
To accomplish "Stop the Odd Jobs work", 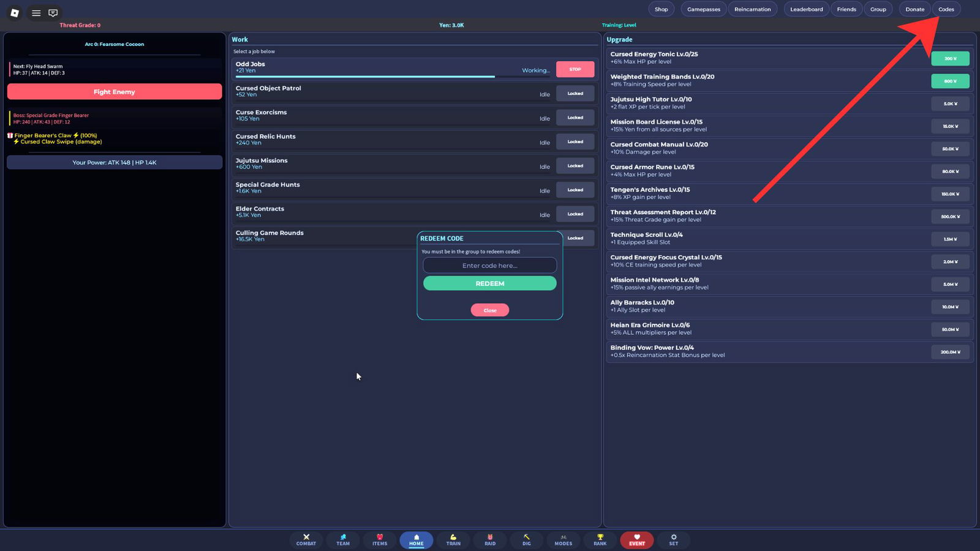I will 575,69.
